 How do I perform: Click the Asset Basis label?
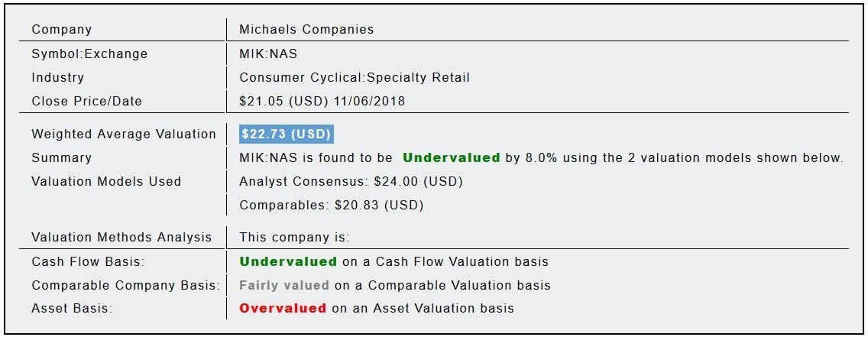72,309
